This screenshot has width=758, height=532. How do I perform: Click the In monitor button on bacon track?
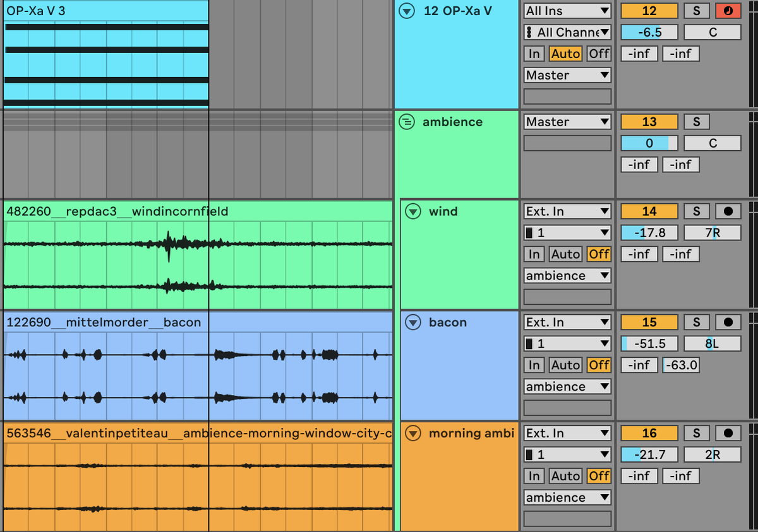534,365
